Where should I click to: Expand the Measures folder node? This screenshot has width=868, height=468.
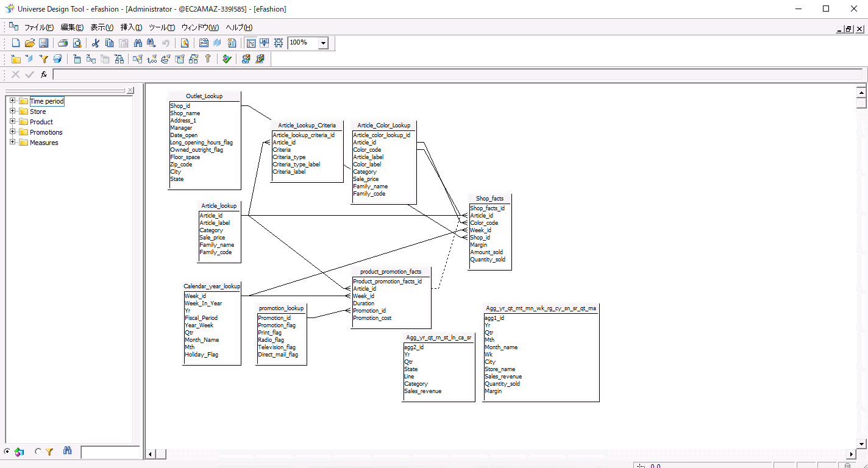[x=13, y=143]
